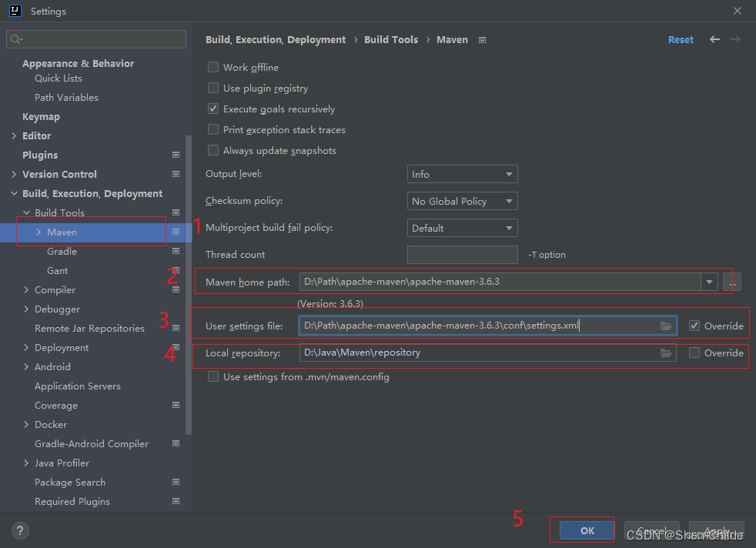Click the project-level icon beside Remote Jar Repositories

pos(176,328)
